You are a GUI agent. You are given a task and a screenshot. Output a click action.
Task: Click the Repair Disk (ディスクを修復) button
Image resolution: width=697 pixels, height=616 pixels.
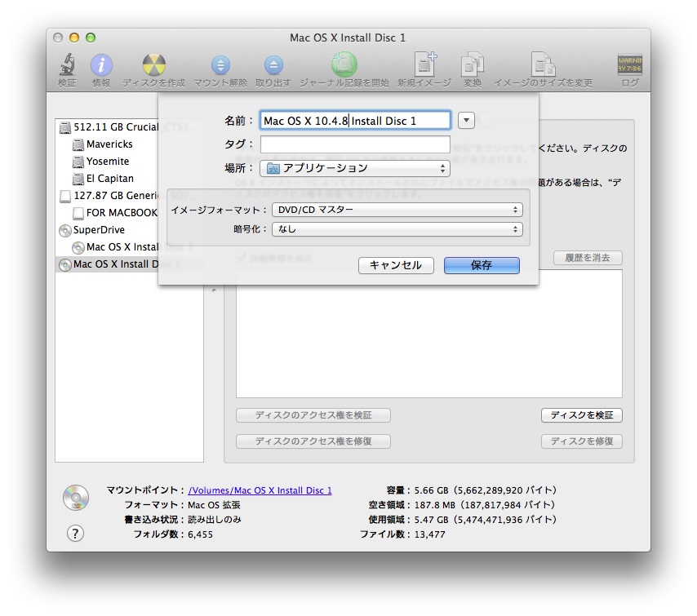point(582,441)
